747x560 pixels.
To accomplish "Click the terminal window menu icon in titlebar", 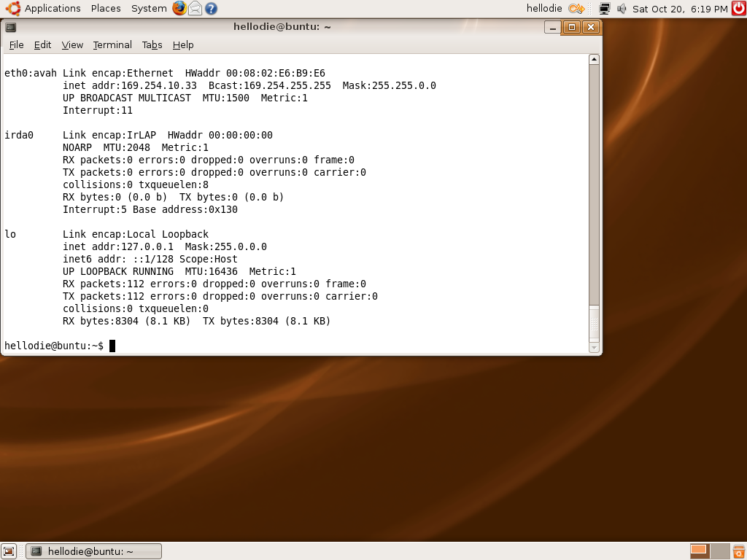I will pyautogui.click(x=11, y=27).
